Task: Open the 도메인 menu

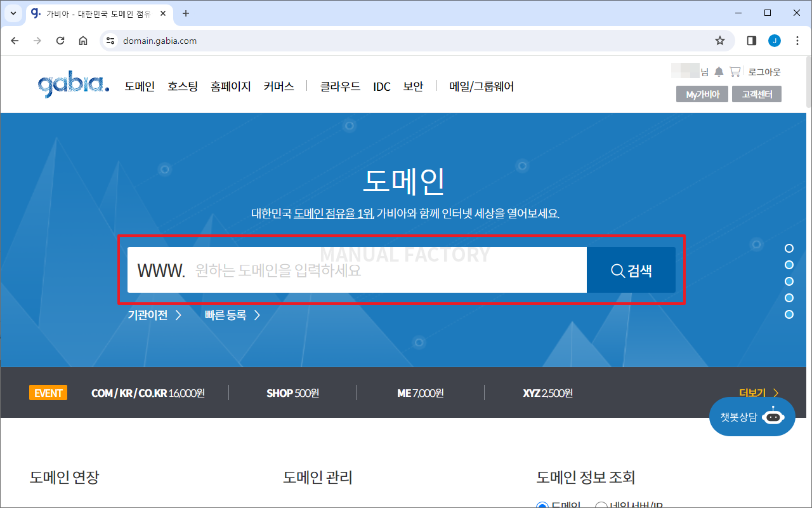Action: click(x=140, y=86)
